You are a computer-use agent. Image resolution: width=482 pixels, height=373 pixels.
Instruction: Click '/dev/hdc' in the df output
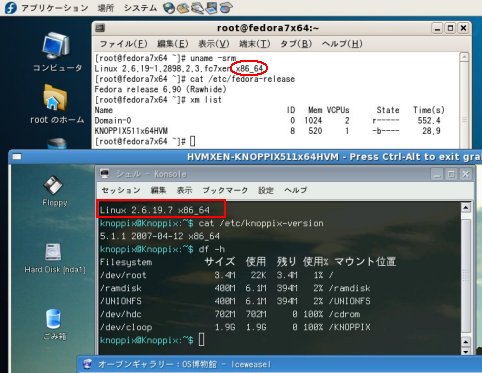click(x=120, y=314)
